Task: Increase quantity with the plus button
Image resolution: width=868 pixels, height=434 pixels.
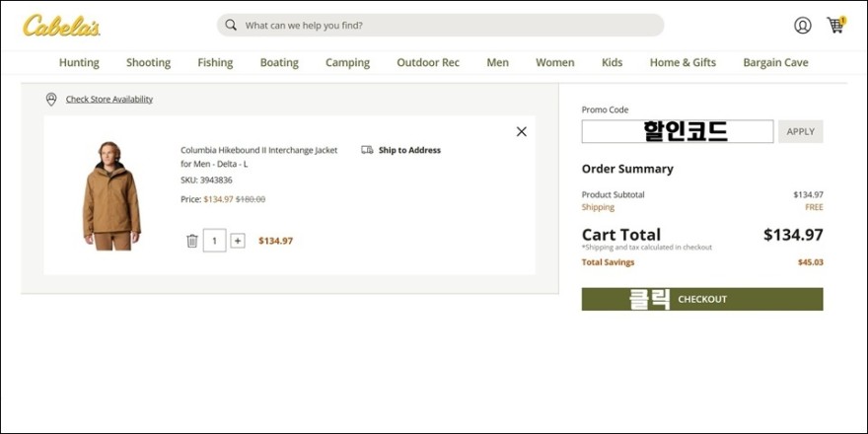Action: point(238,241)
